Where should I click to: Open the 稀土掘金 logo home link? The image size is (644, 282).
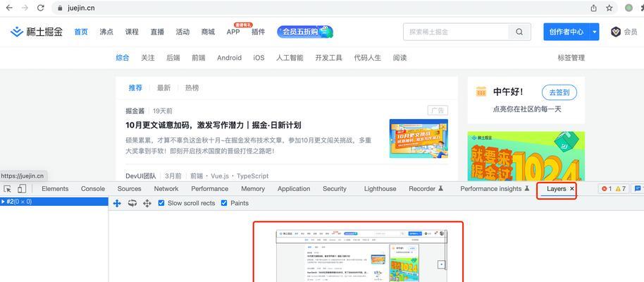37,32
